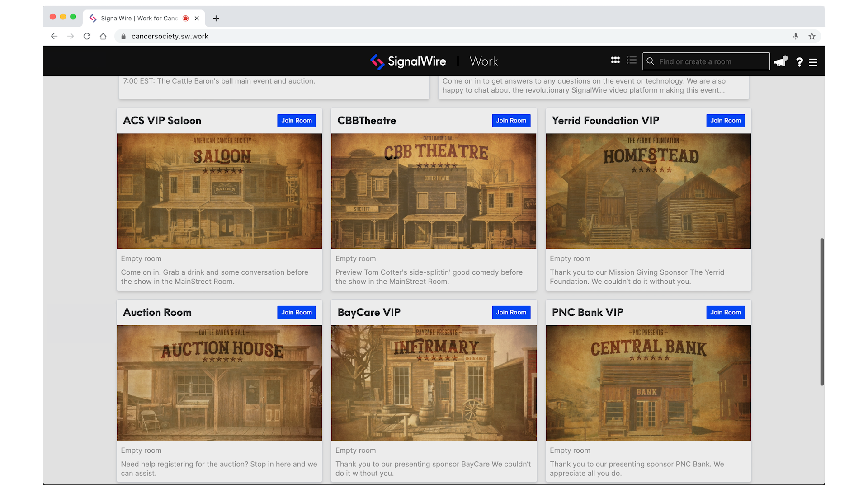Bookmark this page with the star
Screen dimensions: 868x488
(812, 36)
